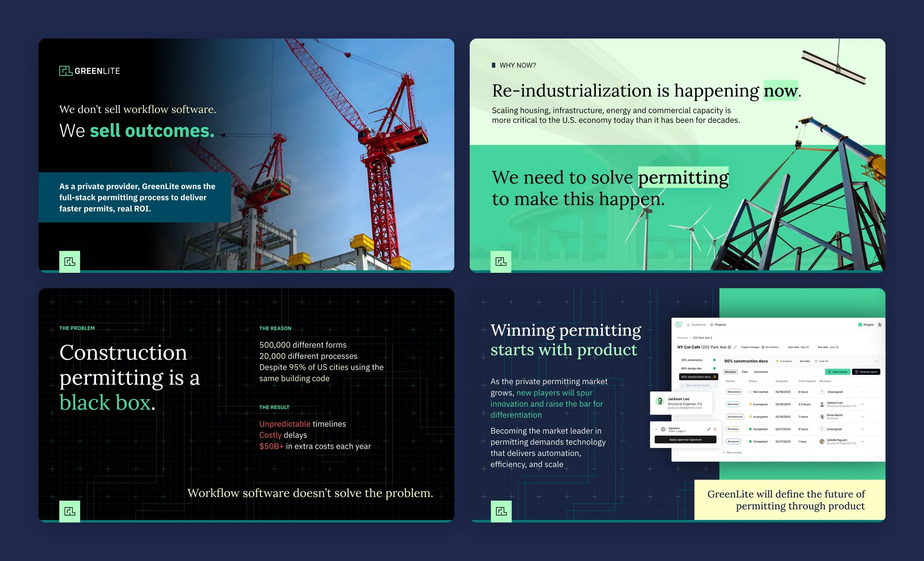Click the red '$50B+' figure

tap(271, 446)
